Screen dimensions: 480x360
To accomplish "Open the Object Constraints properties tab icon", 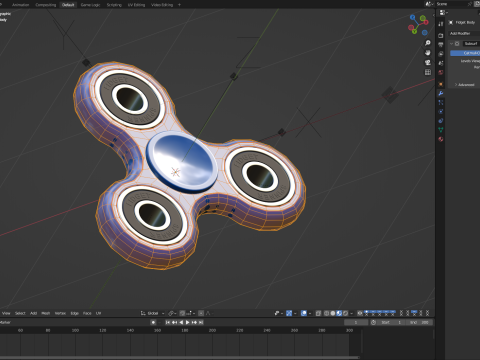I will coord(441,121).
